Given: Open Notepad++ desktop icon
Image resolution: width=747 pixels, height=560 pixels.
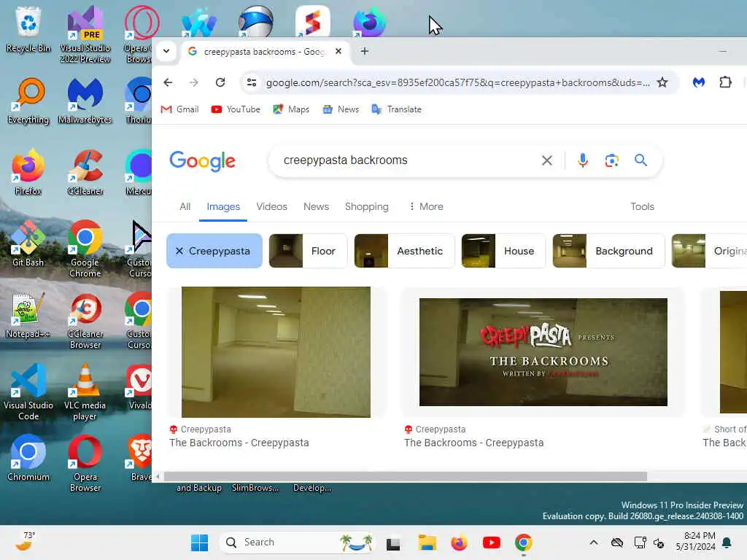Looking at the screenshot, I should (28, 315).
